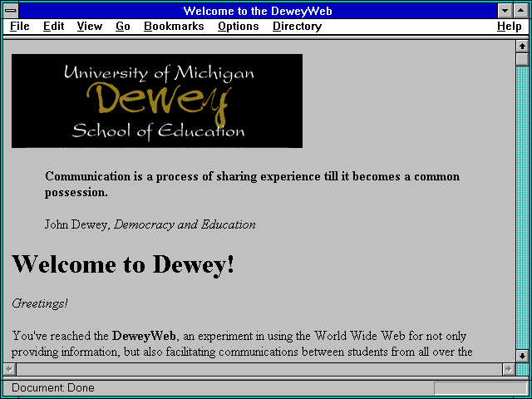Click the vertical scrollbar track below thumb

click(x=522, y=208)
